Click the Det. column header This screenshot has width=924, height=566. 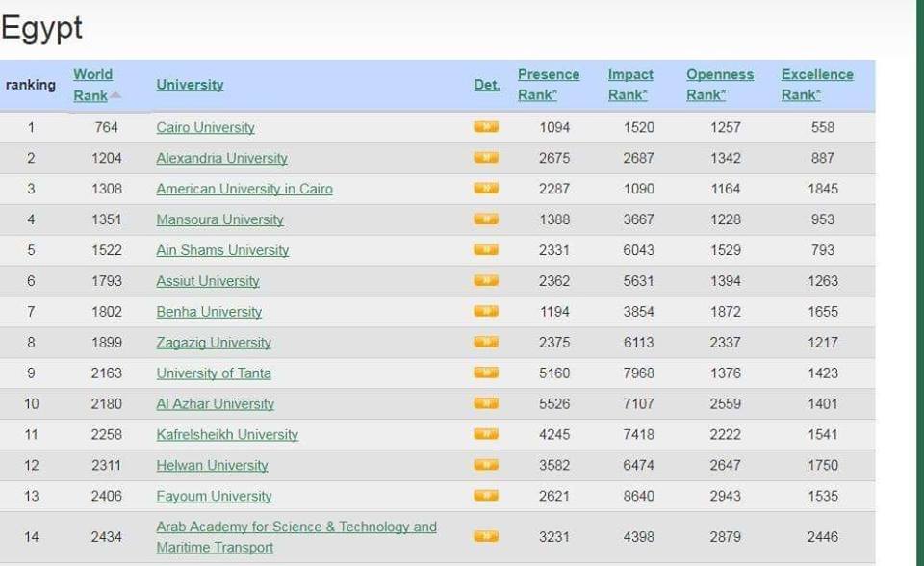[486, 85]
